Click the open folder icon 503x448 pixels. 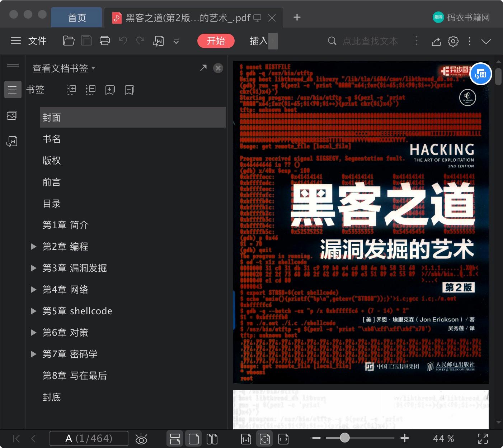[x=69, y=41]
